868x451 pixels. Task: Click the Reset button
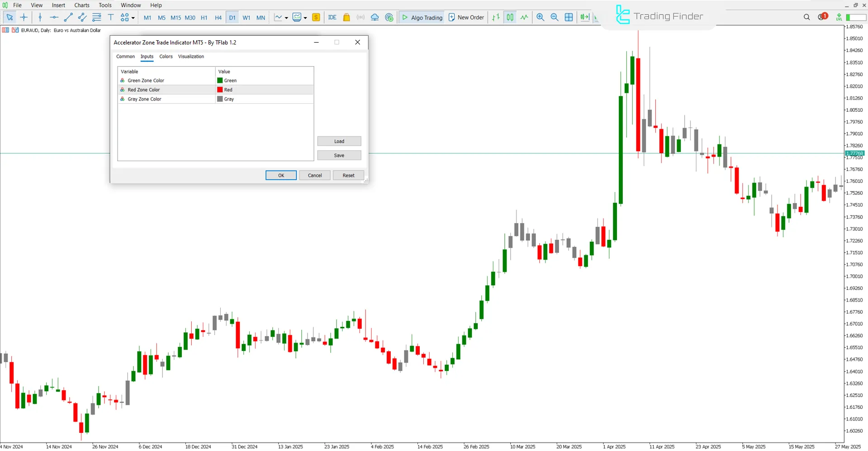pyautogui.click(x=348, y=175)
